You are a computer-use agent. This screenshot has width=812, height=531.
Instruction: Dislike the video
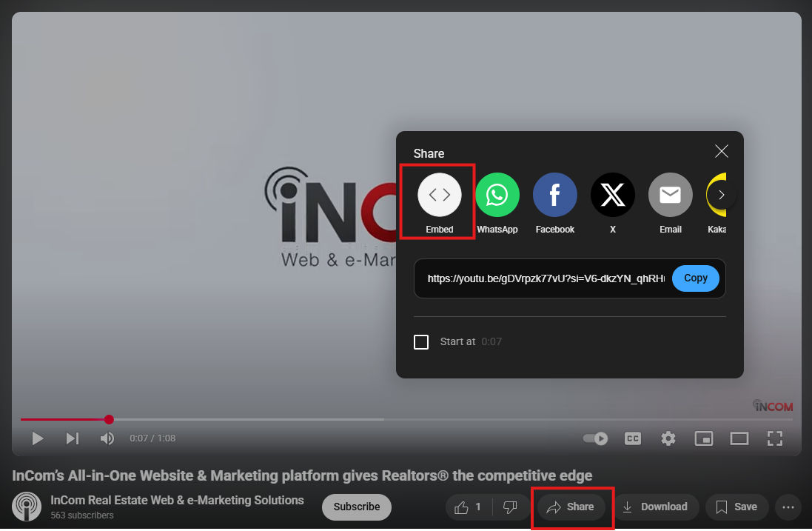[x=510, y=507]
